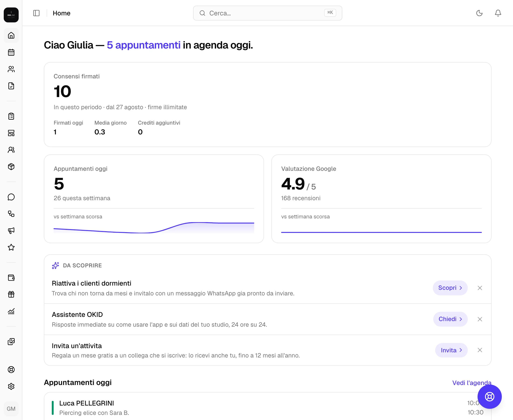Open the clients sidebar icon
513x420 pixels.
click(11, 69)
